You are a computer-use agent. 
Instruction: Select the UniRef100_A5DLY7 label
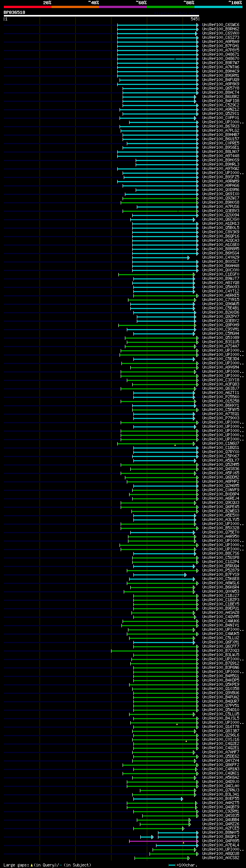point(221,461)
